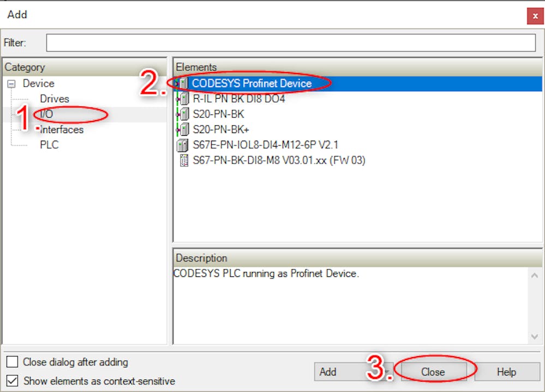Click the S67-PN-BK-DI8-M8 V03.01.xx device icon
545x392 pixels.
[184, 160]
